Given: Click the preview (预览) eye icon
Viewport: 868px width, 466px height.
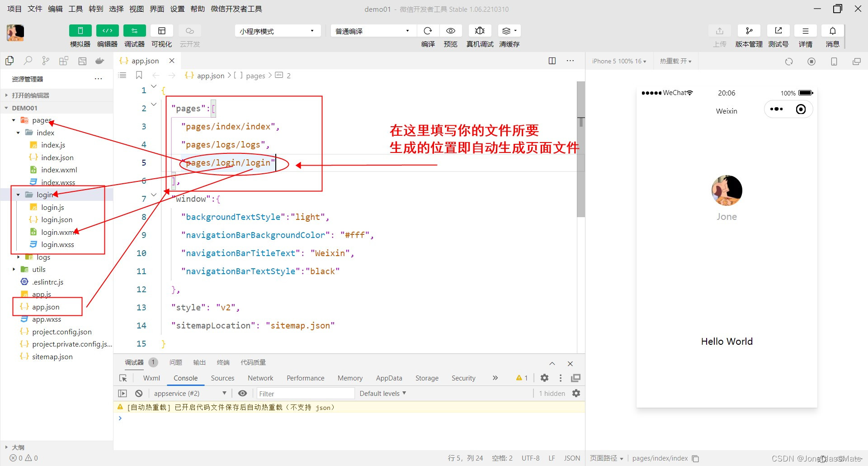Looking at the screenshot, I should point(451,31).
